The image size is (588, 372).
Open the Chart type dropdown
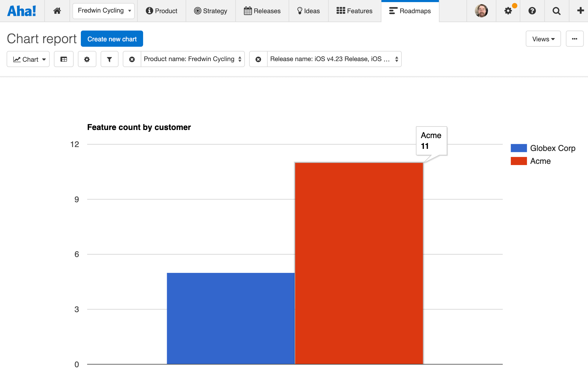click(28, 59)
